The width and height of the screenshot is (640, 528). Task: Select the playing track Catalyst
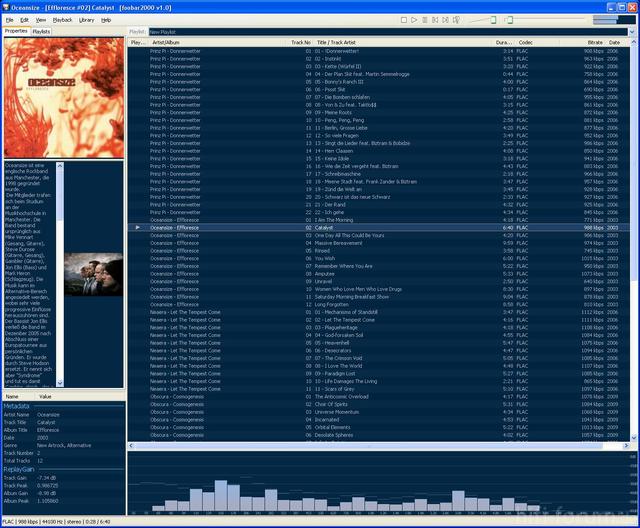379,228
